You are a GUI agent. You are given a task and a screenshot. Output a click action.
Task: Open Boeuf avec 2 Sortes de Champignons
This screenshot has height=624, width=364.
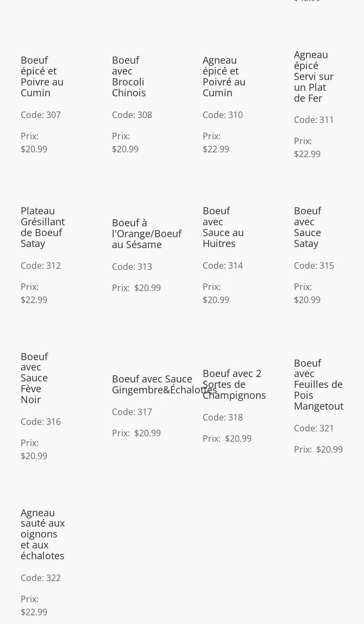click(234, 385)
